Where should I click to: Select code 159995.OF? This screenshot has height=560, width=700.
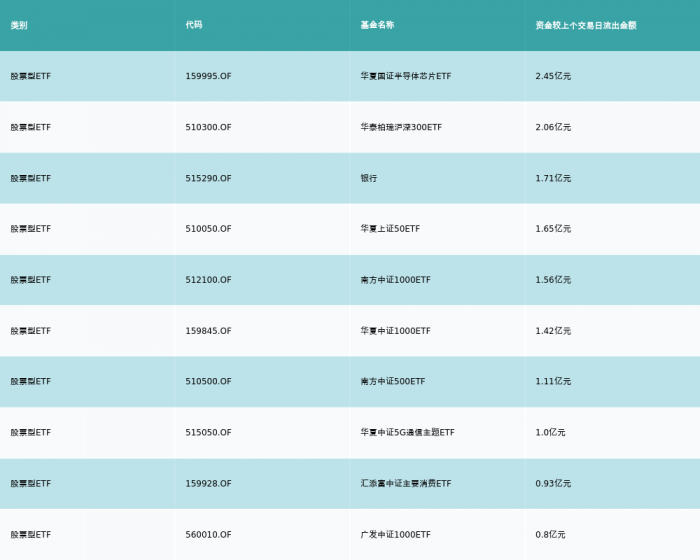click(208, 76)
